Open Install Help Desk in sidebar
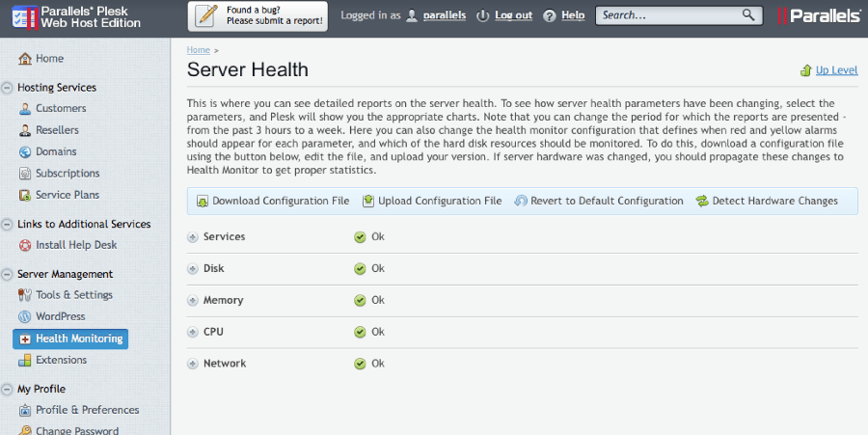 pos(76,245)
